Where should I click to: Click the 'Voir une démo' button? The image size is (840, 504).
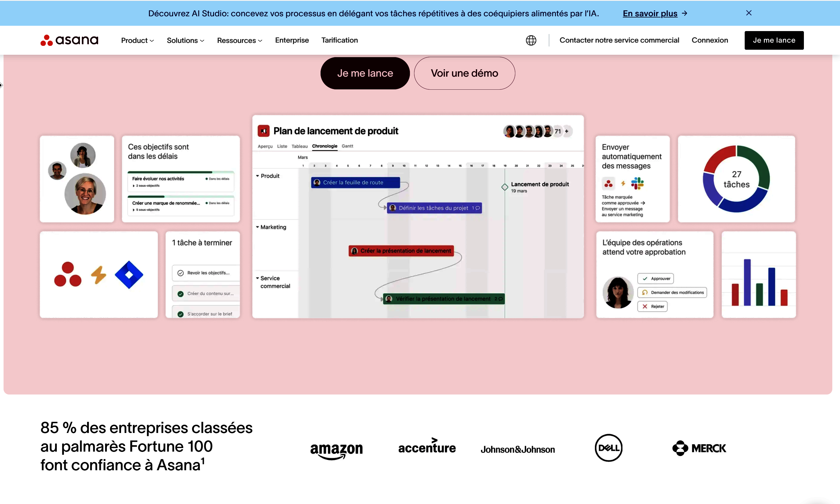pyautogui.click(x=464, y=73)
